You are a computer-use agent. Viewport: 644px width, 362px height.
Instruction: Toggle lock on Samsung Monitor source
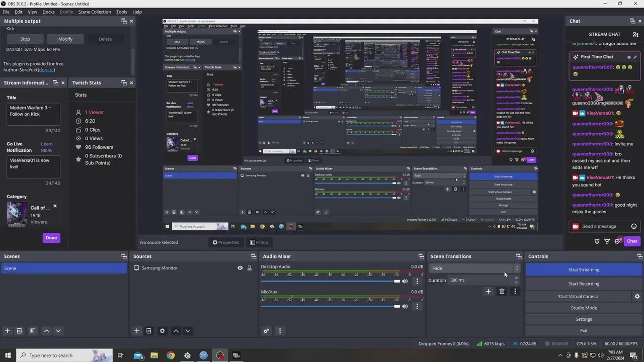click(x=249, y=268)
